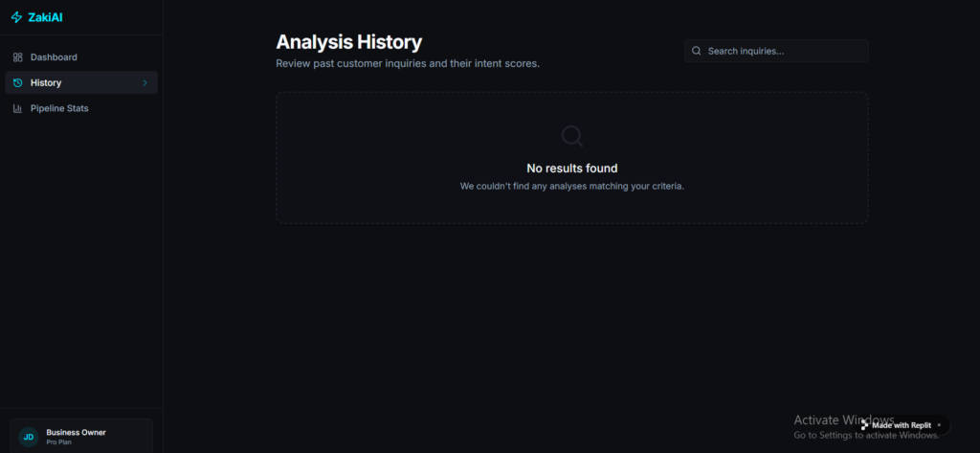Click the No results found heading

(x=572, y=169)
